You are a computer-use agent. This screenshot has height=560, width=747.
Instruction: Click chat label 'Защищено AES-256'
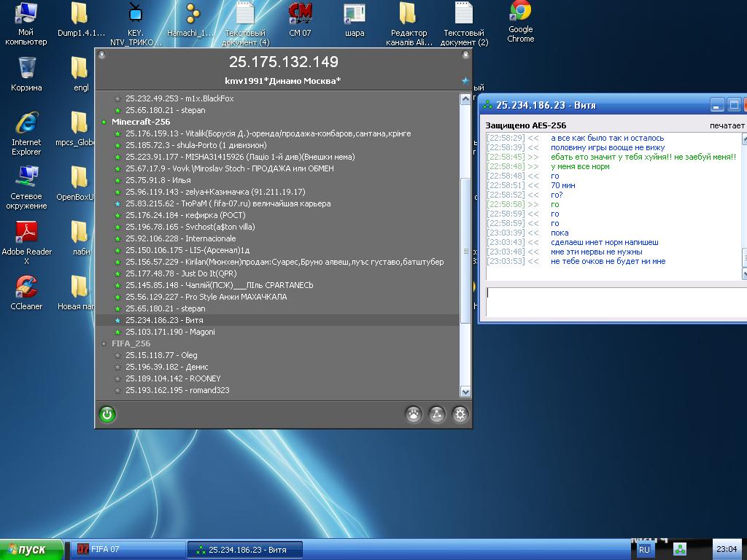tap(525, 125)
